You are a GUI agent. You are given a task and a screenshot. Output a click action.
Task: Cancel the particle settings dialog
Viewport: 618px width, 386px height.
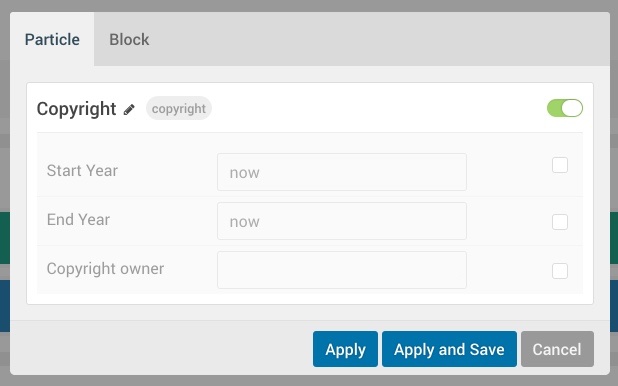click(x=557, y=349)
